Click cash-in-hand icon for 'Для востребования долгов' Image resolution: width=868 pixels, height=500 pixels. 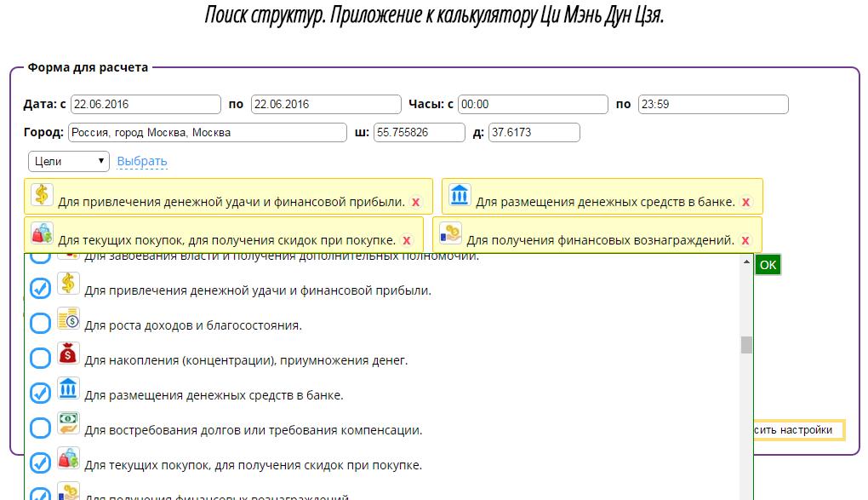[x=68, y=423]
